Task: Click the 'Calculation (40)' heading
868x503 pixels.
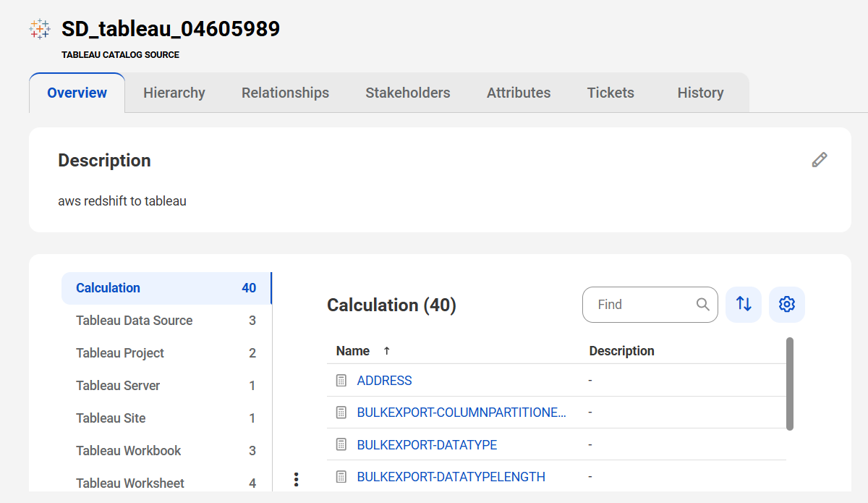Action: point(391,305)
